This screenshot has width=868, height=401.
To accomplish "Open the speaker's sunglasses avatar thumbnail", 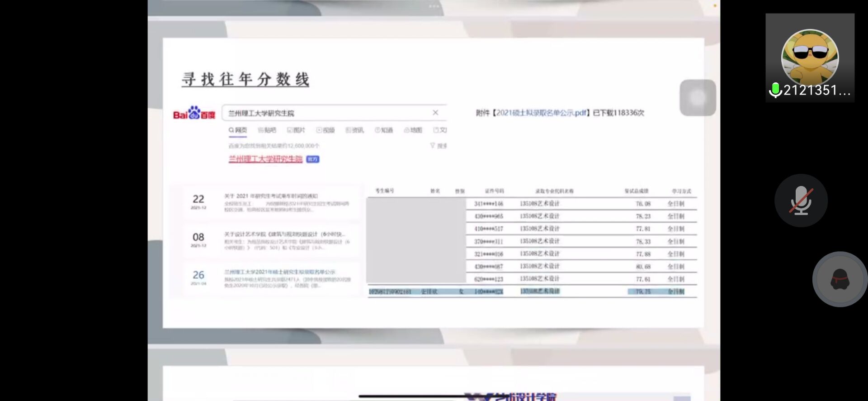I will 810,56.
